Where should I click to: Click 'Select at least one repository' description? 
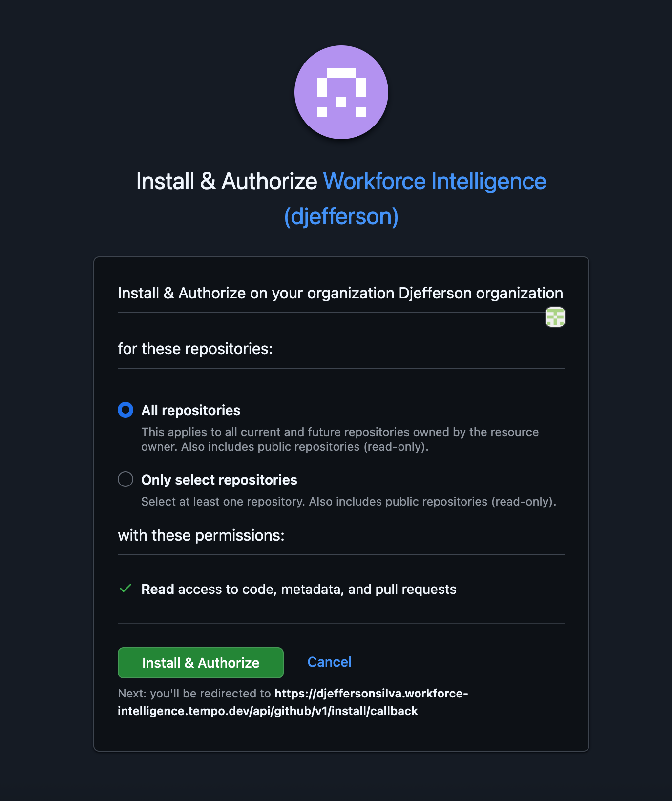[x=349, y=502]
